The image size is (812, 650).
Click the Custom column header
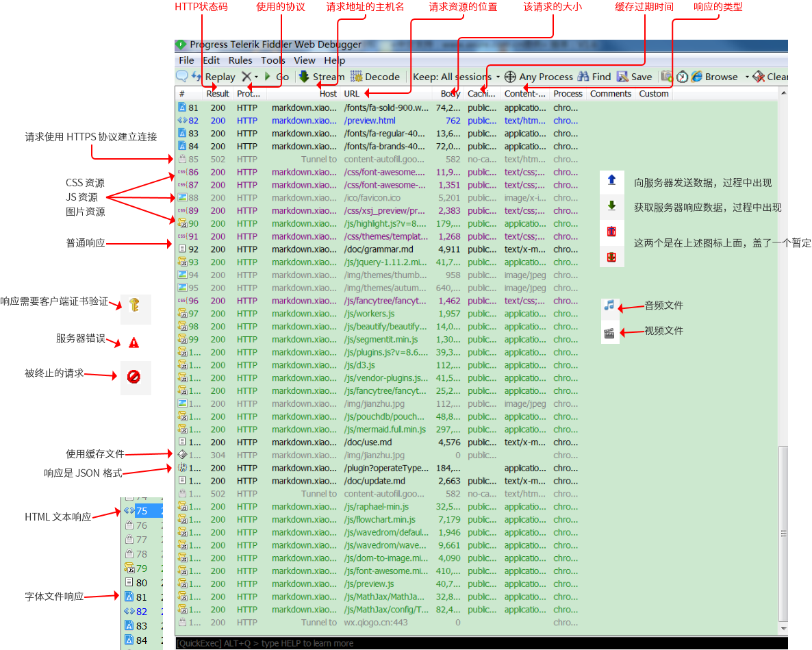coord(654,94)
